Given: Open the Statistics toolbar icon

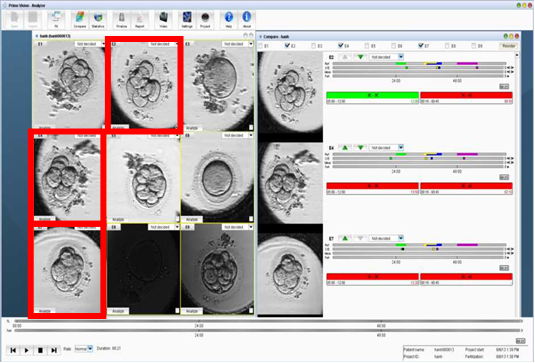Looking at the screenshot, I should [98, 19].
